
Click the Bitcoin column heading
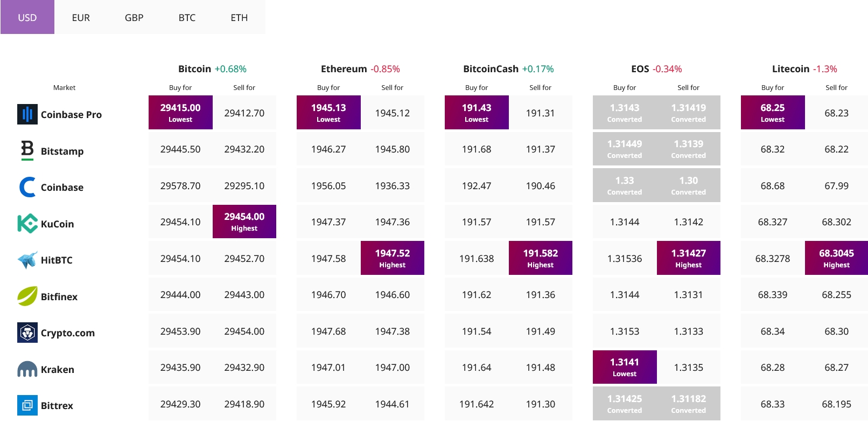point(194,69)
